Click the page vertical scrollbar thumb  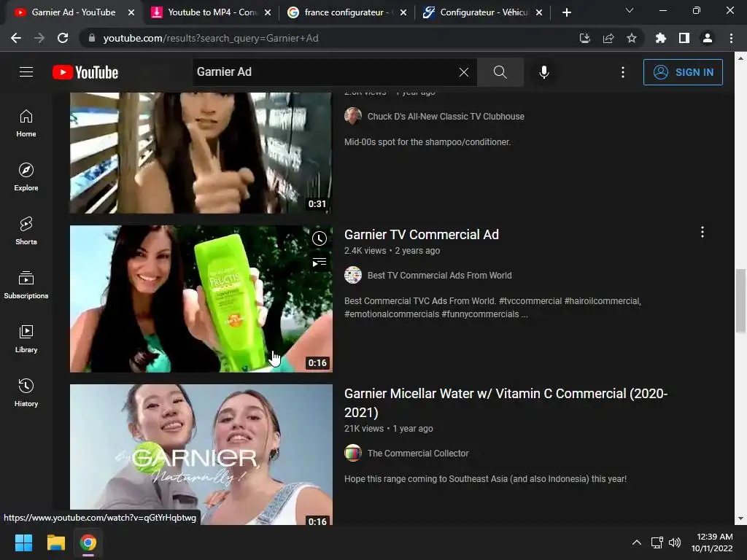741,301
